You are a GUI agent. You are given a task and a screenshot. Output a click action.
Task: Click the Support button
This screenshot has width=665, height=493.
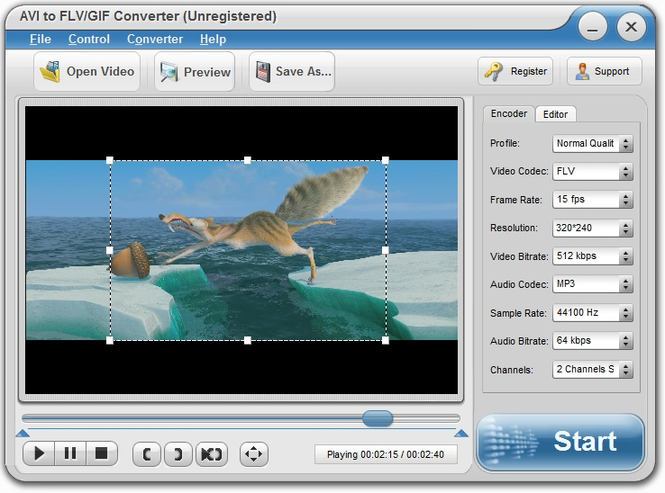click(604, 71)
